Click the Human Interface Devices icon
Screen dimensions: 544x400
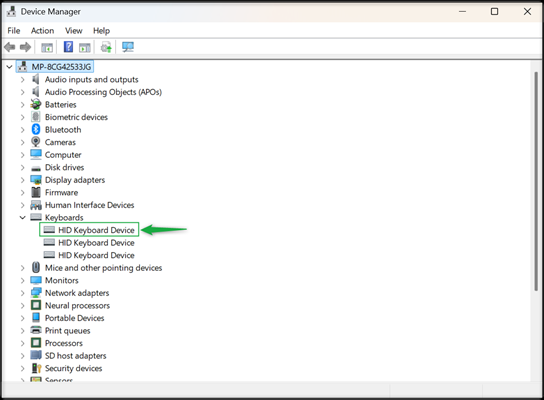[x=36, y=205]
